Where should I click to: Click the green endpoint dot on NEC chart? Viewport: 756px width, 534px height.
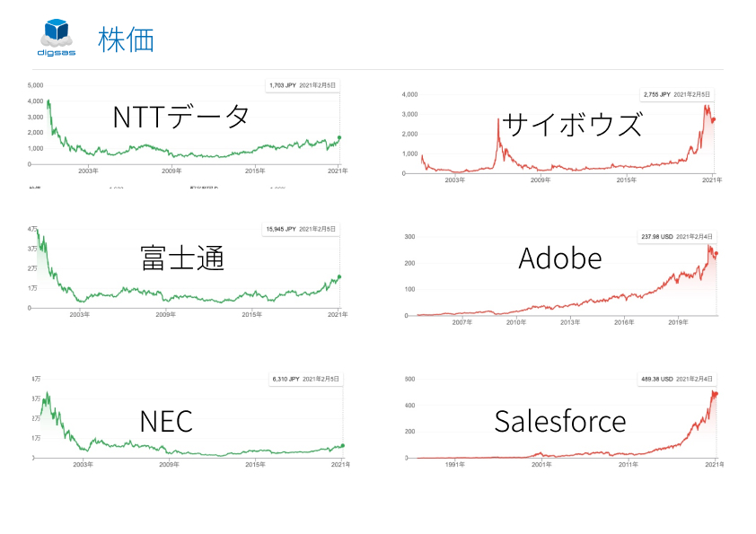[x=343, y=446]
